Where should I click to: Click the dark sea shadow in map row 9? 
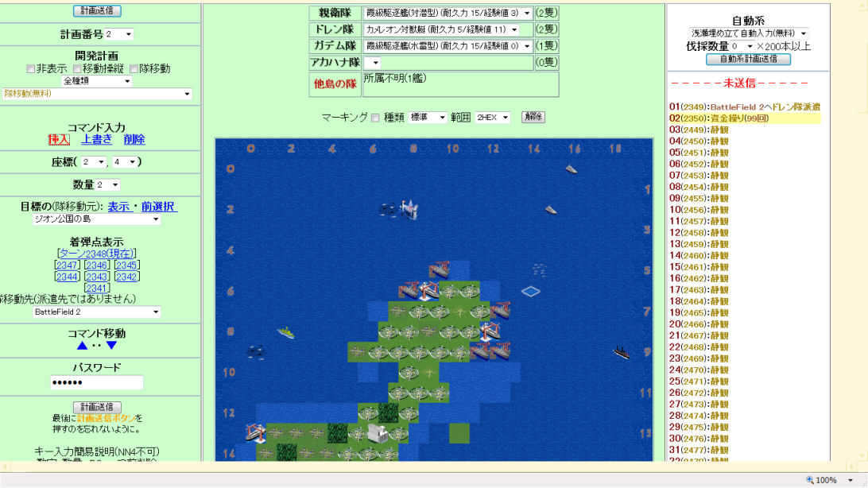point(256,351)
